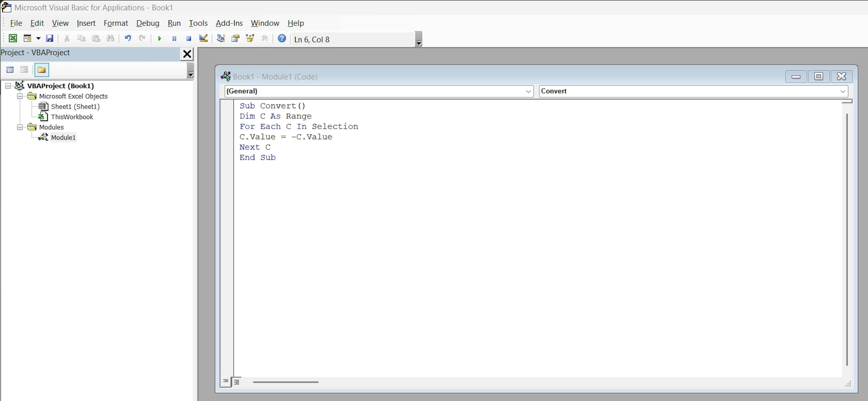Image resolution: width=868 pixels, height=401 pixels.
Task: Open Find with the binoculars icon
Action: [110, 38]
